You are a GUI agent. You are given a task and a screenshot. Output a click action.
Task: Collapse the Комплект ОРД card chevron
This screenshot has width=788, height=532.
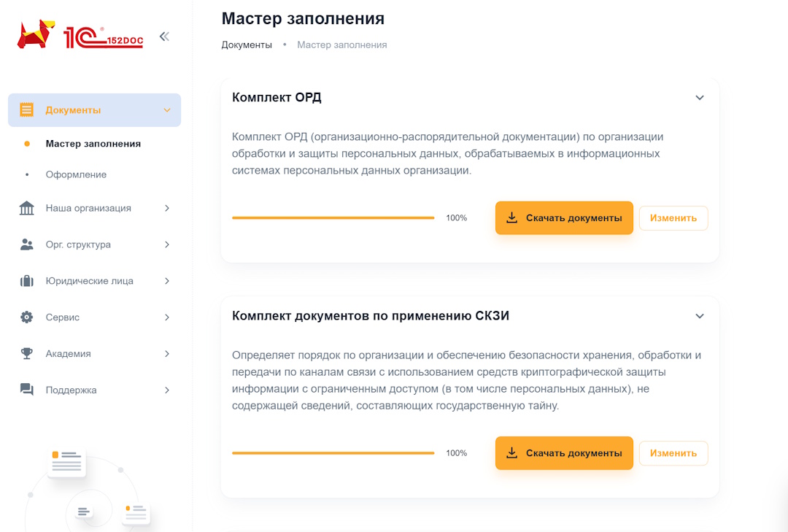(x=699, y=98)
